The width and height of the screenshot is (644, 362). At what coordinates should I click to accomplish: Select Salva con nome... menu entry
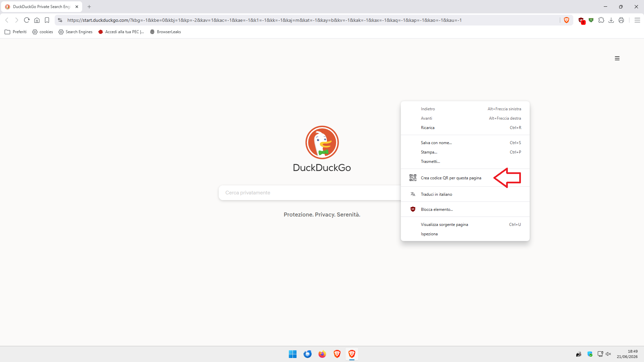coord(465,143)
